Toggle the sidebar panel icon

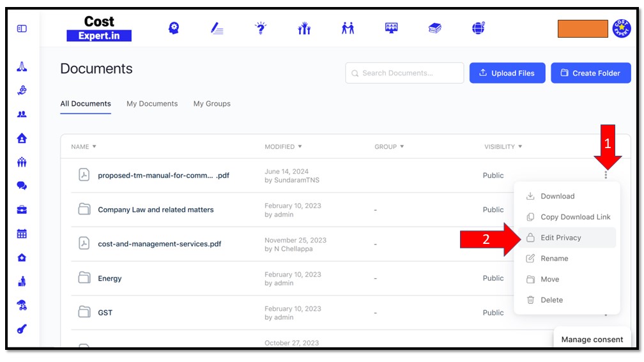tap(22, 29)
